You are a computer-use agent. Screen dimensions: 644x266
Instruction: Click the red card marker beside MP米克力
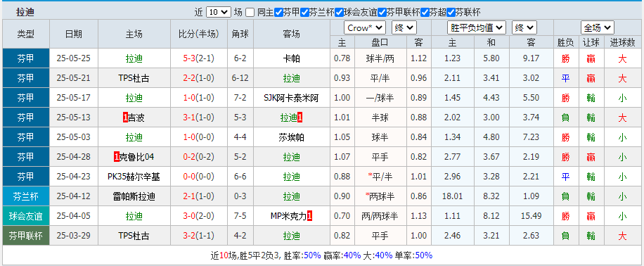coord(309,216)
